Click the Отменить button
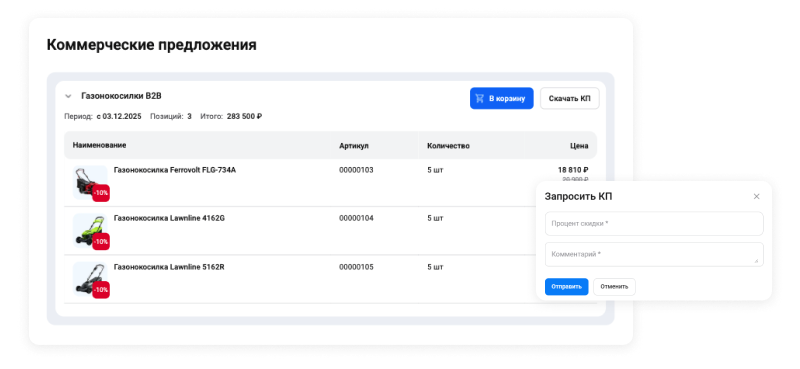This screenshot has width=800, height=369. pyautogui.click(x=614, y=287)
